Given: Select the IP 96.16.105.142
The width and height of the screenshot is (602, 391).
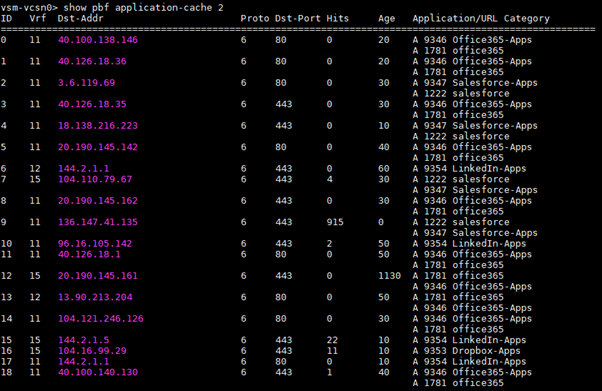Looking at the screenshot, I should (x=95, y=244).
